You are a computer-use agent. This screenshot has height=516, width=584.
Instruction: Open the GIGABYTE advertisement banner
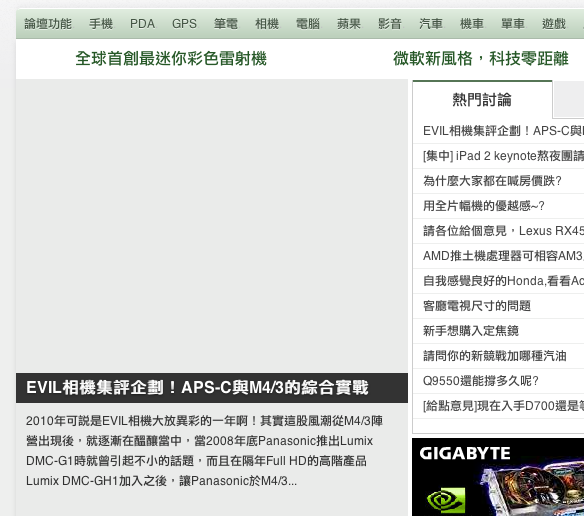click(498, 477)
